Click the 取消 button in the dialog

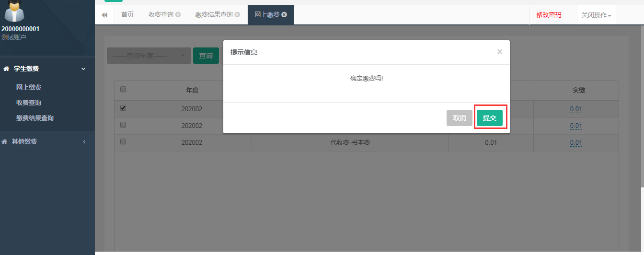coord(460,118)
